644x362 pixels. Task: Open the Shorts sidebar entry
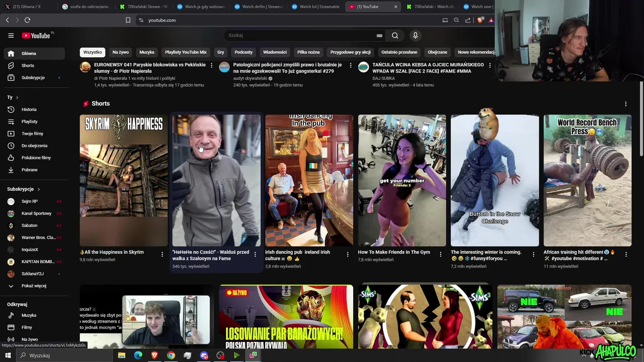click(x=34, y=65)
